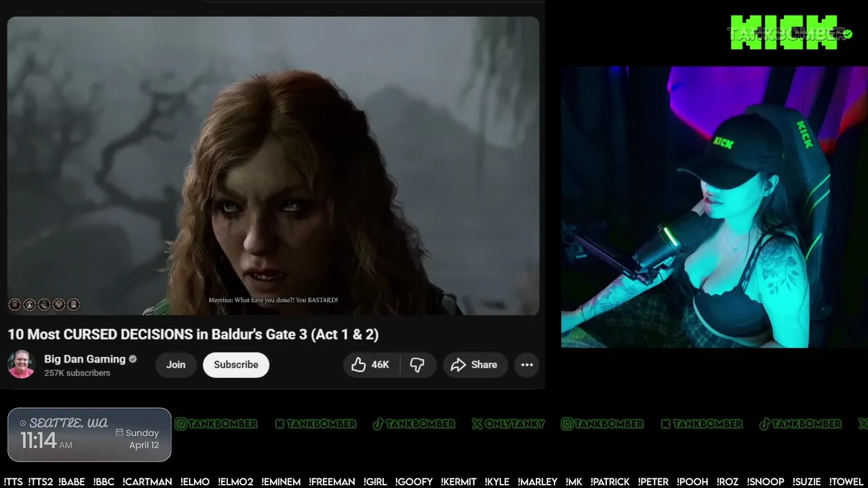Click the !MK command
The width and height of the screenshot is (868, 488).
coord(574,482)
